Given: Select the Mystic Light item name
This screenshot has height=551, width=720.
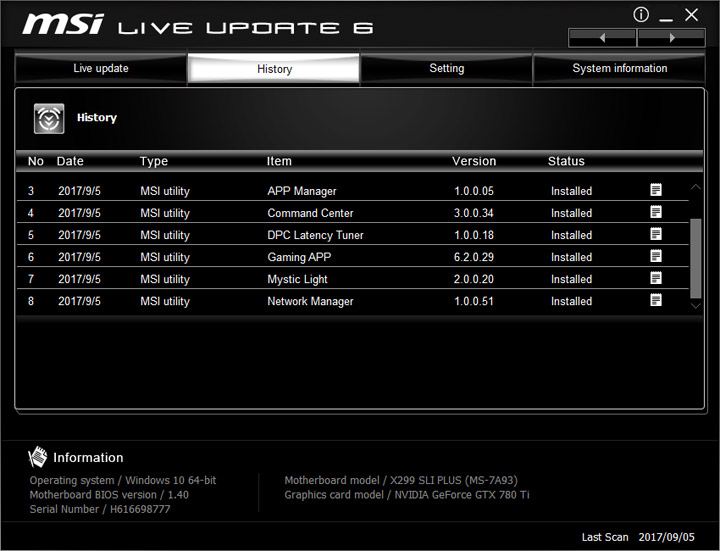Looking at the screenshot, I should [x=298, y=279].
